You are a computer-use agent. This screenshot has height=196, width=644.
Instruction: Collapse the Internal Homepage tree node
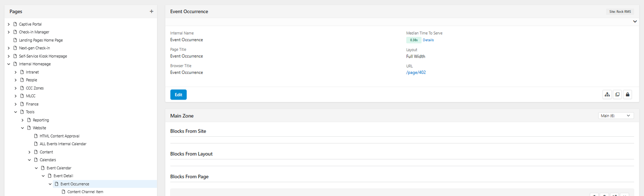click(x=9, y=64)
